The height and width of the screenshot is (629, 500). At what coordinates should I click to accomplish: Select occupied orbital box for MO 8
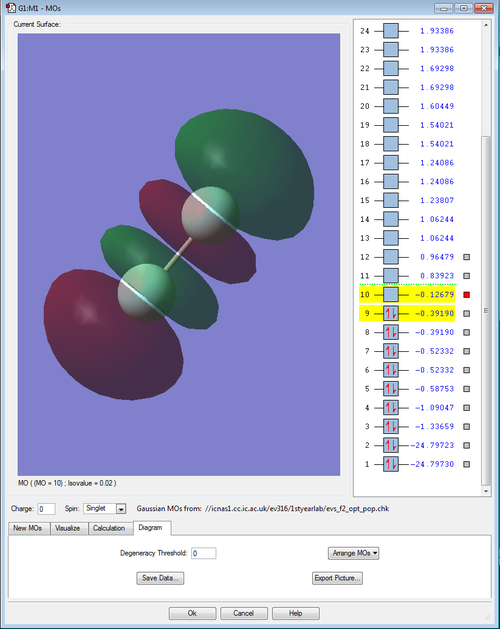[x=390, y=333]
